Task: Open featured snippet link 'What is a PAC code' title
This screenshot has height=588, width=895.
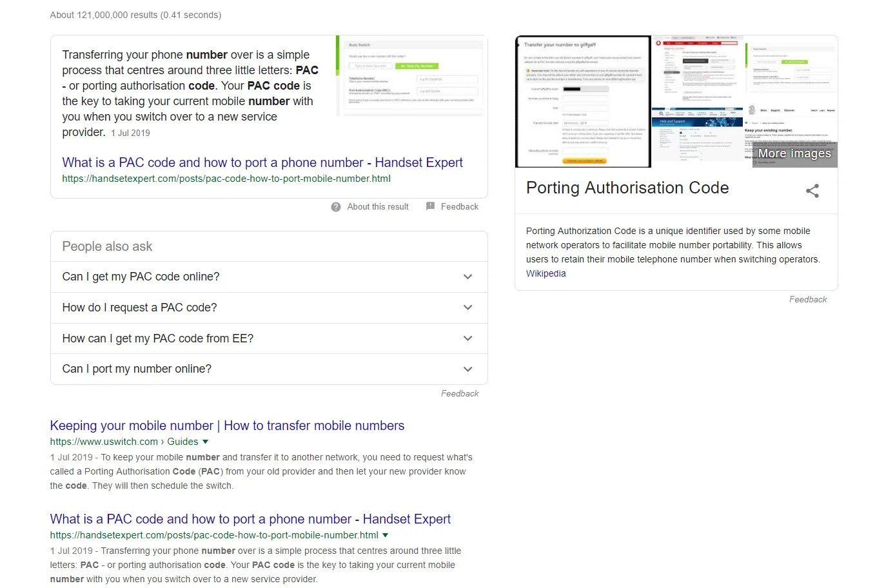Action: tap(262, 162)
